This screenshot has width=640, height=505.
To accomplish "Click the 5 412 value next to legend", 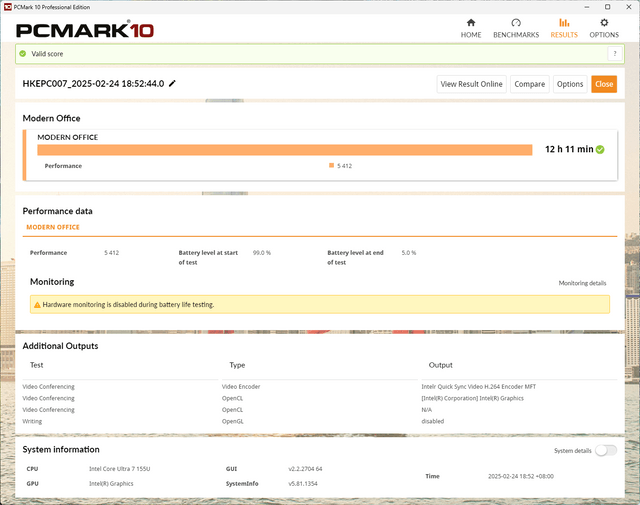I will (x=344, y=166).
